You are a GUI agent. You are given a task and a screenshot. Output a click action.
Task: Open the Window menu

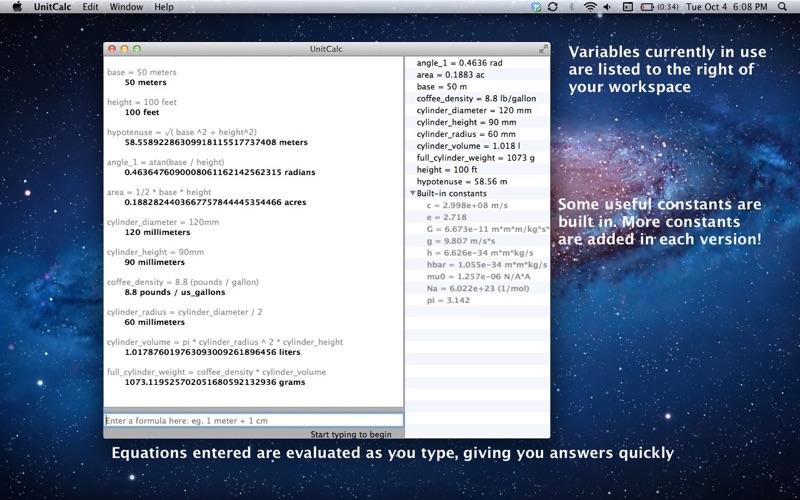(126, 7)
